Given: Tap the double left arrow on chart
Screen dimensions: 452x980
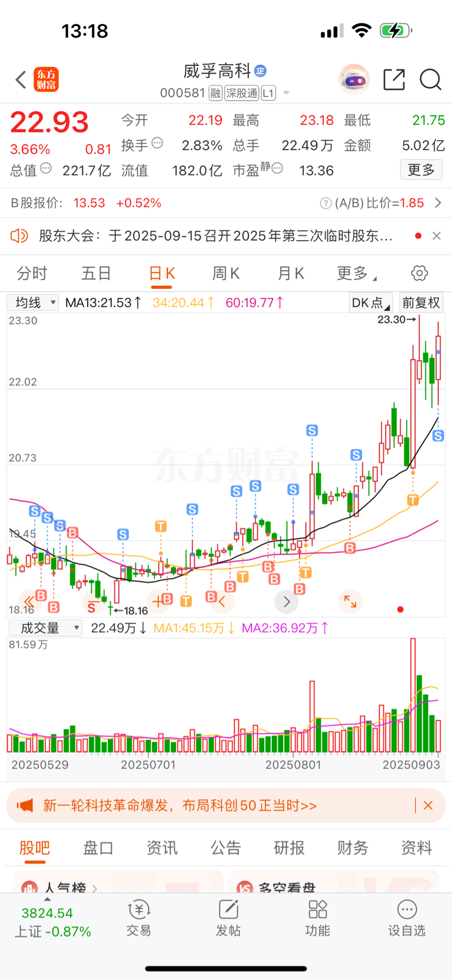Looking at the screenshot, I should click(29, 602).
